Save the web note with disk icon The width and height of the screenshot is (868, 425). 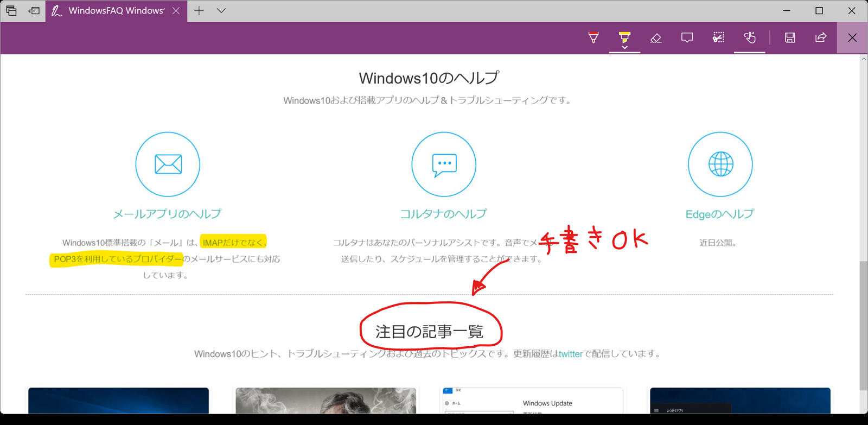(x=790, y=37)
